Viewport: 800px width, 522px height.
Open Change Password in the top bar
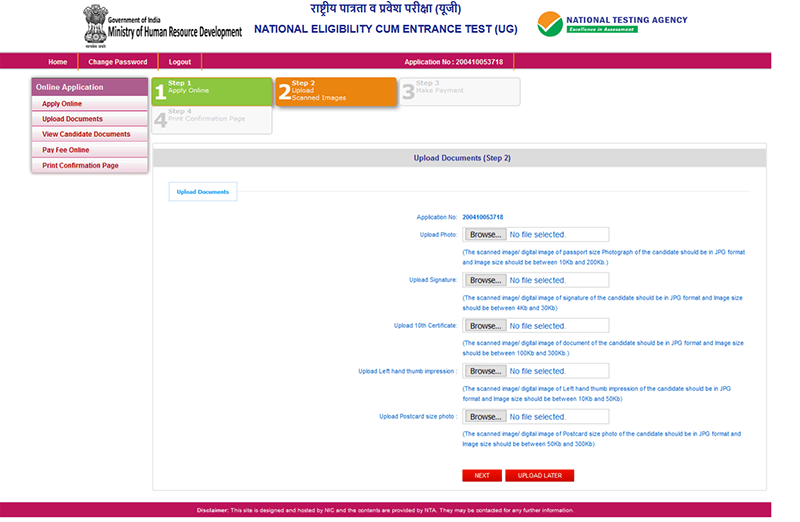pos(117,62)
